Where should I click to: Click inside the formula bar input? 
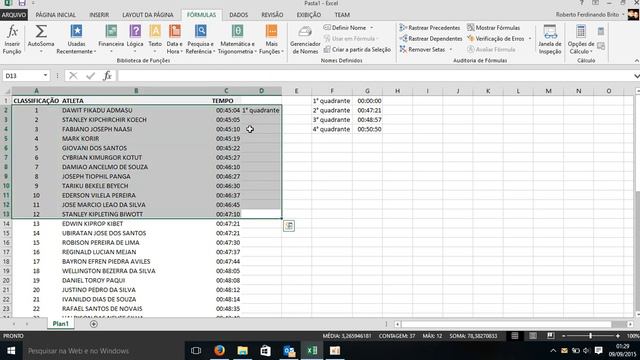pyautogui.click(x=375, y=76)
